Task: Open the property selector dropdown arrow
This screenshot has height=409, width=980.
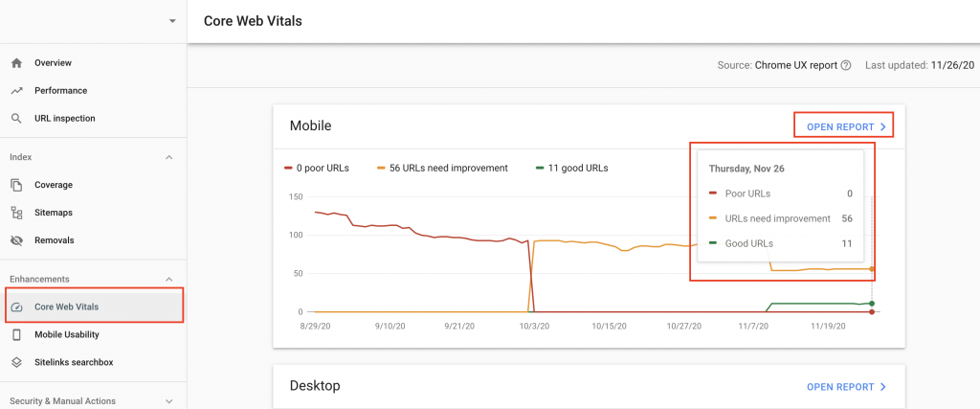Action: click(x=172, y=21)
